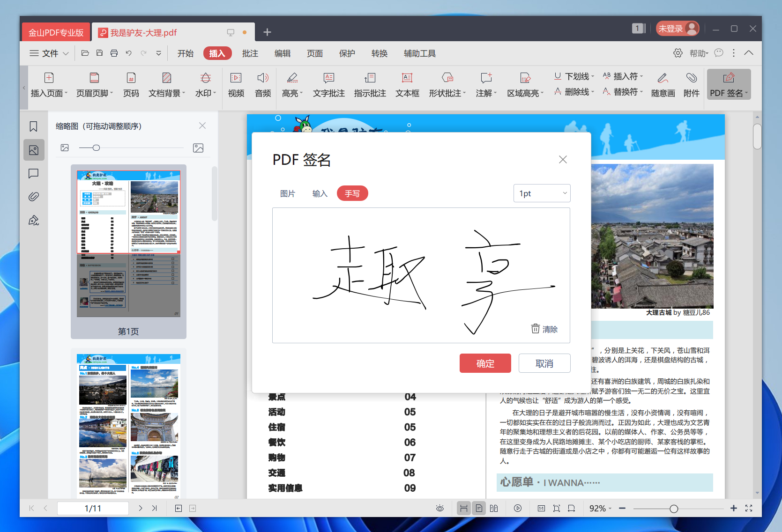Screen dimensions: 782x532
Task: Open the 保护 ribbon tab
Action: [x=347, y=53]
